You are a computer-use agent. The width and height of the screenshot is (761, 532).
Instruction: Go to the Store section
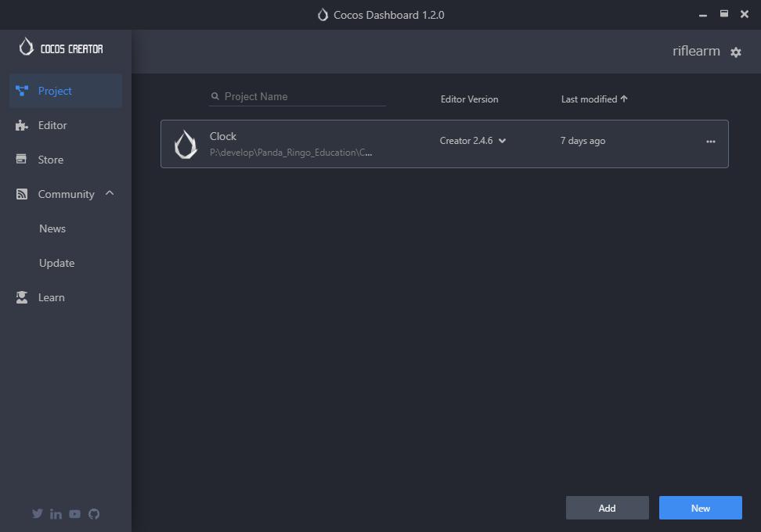coord(66,160)
